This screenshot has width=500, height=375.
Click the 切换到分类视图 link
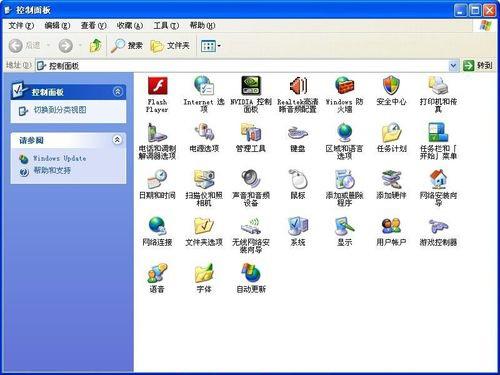pyautogui.click(x=60, y=110)
